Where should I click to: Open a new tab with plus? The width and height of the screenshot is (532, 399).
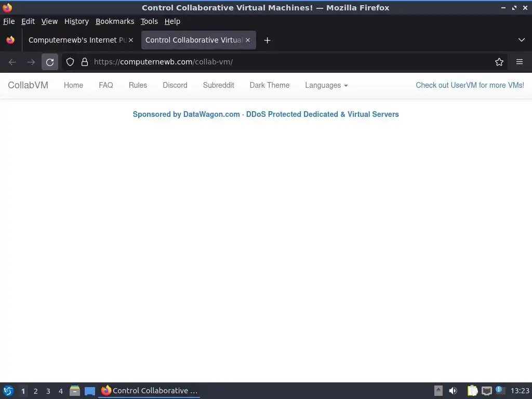tap(268, 41)
